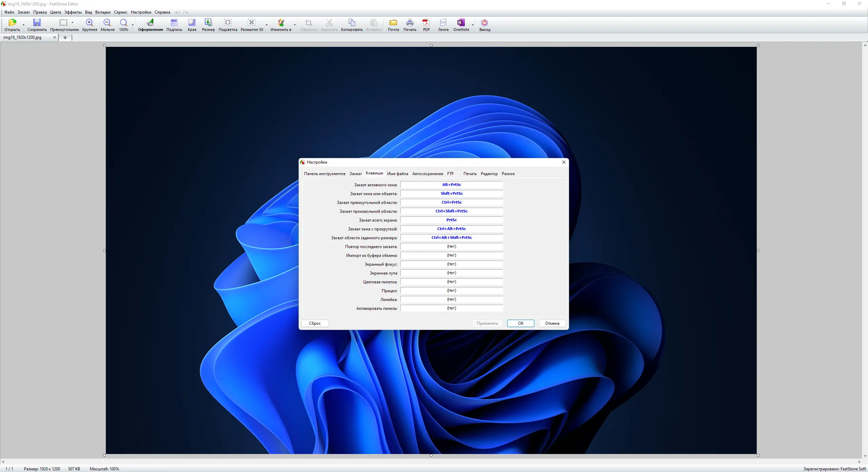Open the Оформление drawing tool
This screenshot has height=472, width=868.
150,23
